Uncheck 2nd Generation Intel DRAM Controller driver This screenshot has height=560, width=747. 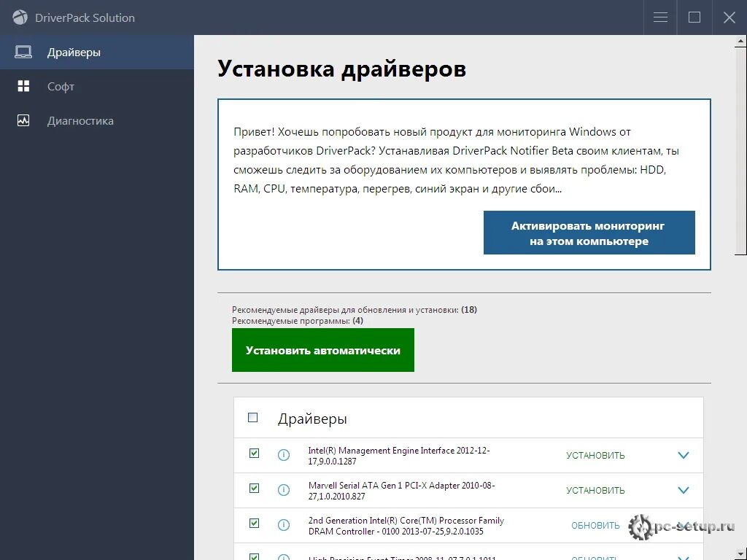(255, 524)
